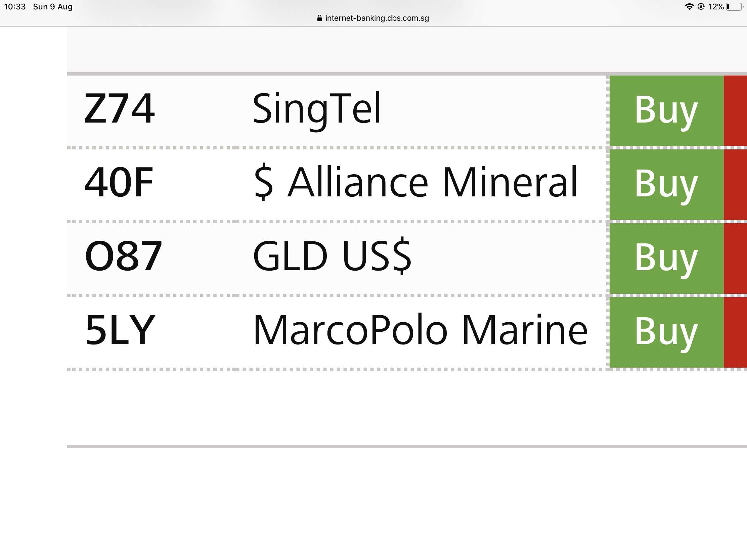This screenshot has width=747, height=560.
Task: Select the Alliance Mineral stock name
Action: pos(415,183)
